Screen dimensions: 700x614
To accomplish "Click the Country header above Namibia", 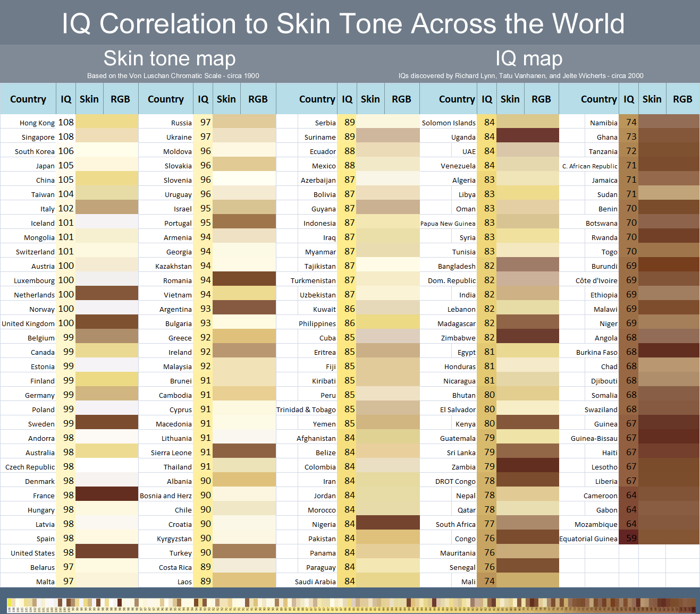I will point(589,99).
